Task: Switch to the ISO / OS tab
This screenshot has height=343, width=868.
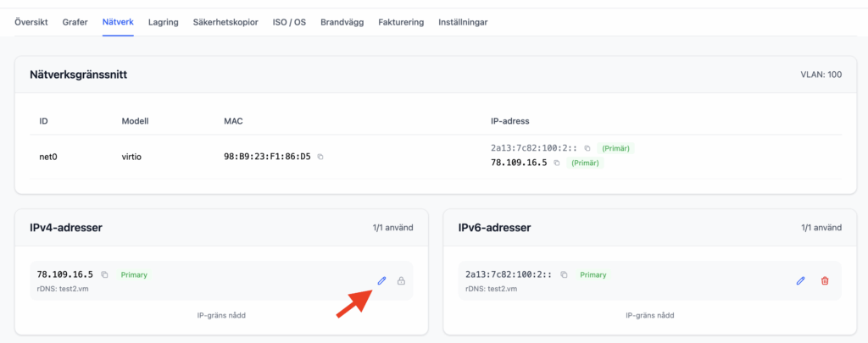Action: (289, 22)
